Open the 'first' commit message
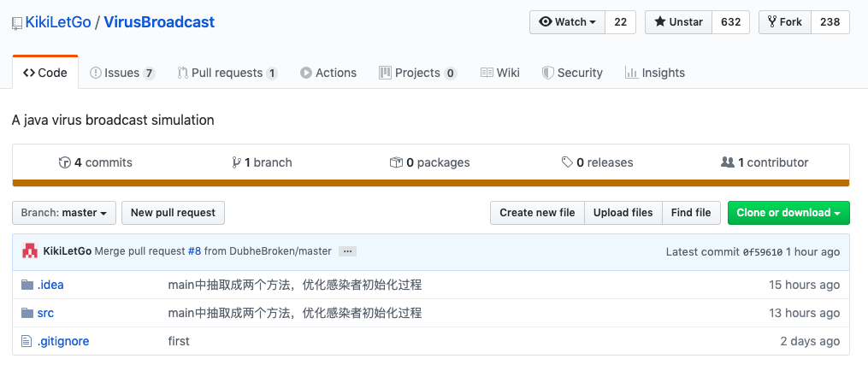This screenshot has height=365, width=868. coord(179,341)
